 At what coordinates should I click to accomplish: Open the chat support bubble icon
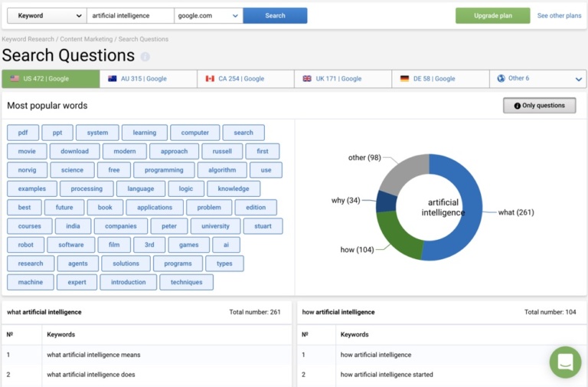pyautogui.click(x=565, y=362)
